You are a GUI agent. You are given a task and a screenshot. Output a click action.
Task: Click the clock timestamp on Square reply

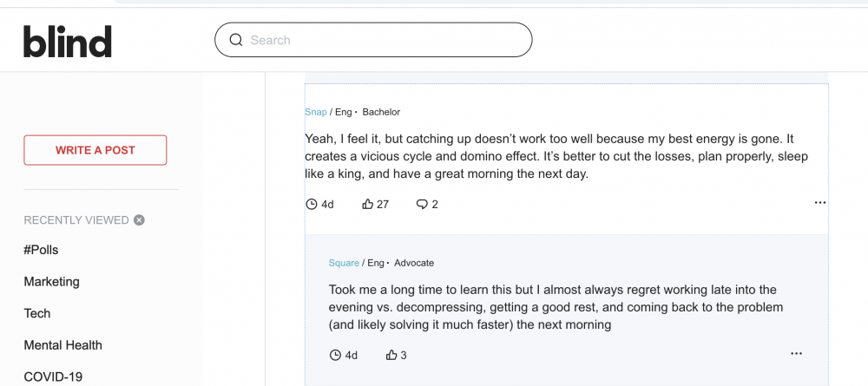[343, 355]
